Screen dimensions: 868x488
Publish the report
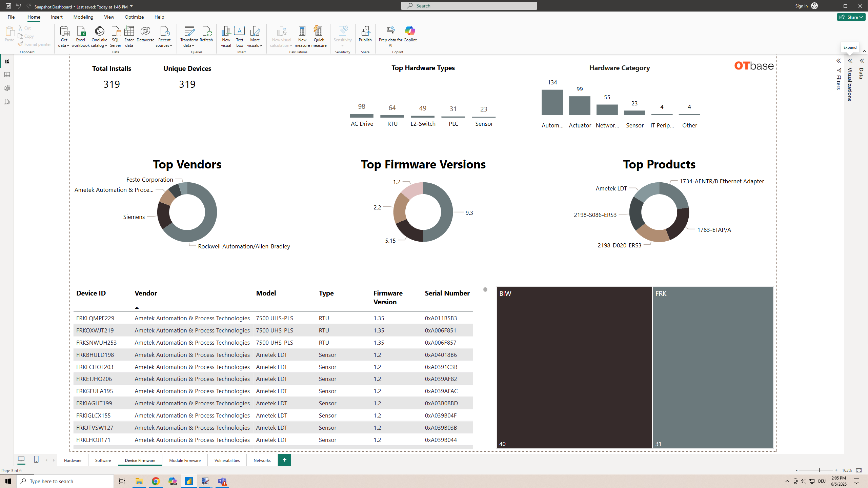[365, 34]
